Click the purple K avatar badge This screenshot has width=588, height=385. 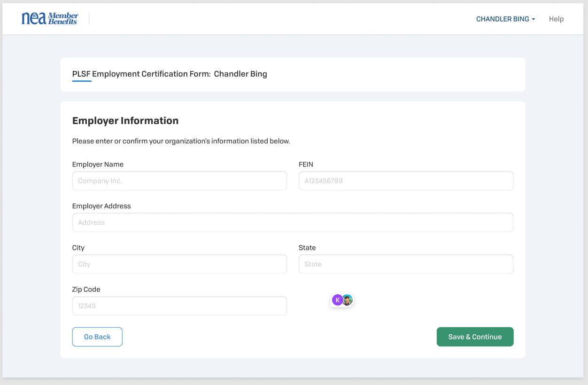click(337, 300)
